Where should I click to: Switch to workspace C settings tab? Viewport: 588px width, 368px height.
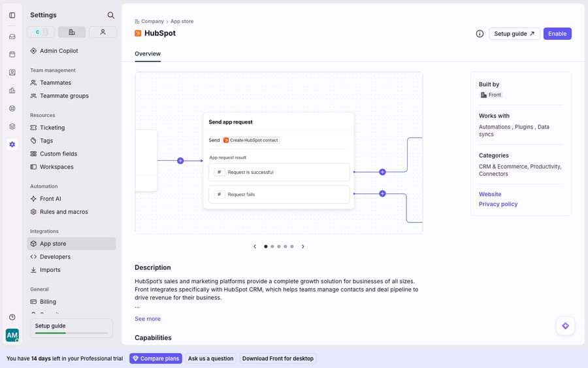coord(41,32)
